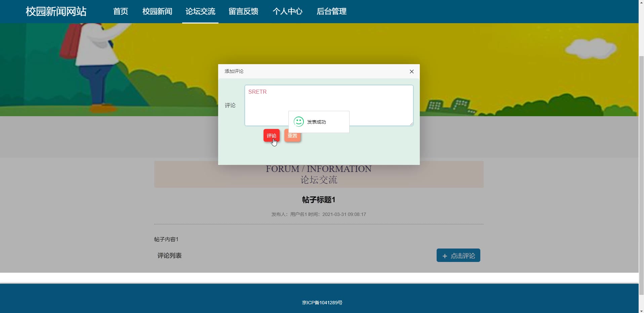The height and width of the screenshot is (313, 644).
Task: Open 后台管理 from the top menu
Action: (x=331, y=11)
